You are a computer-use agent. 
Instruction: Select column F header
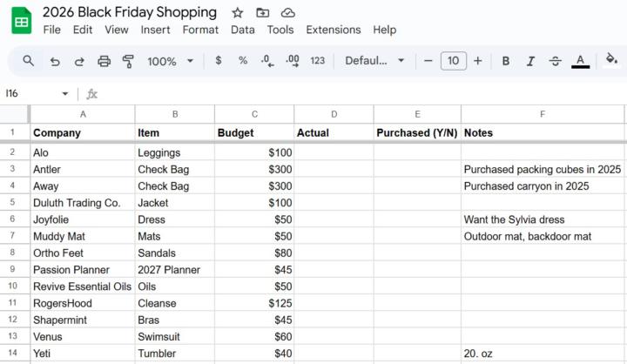tap(543, 114)
